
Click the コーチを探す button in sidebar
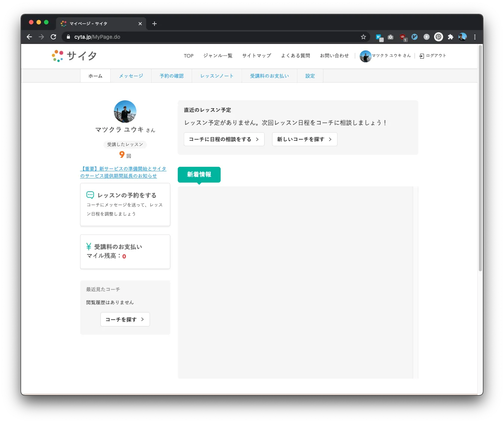tap(125, 319)
